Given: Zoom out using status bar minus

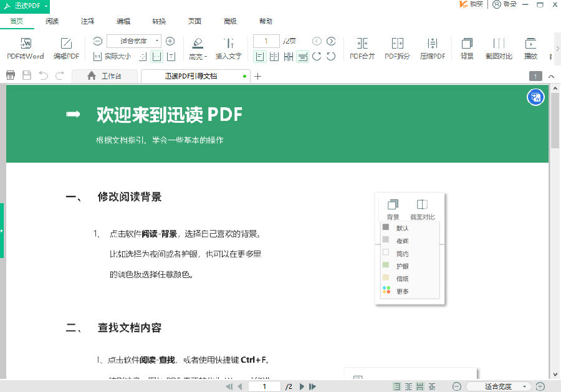Looking at the screenshot, I should pyautogui.click(x=457, y=386).
